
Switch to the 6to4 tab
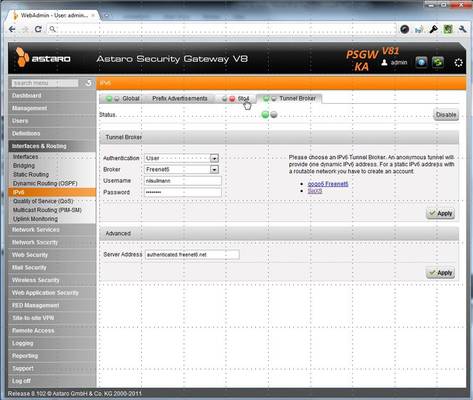(244, 99)
